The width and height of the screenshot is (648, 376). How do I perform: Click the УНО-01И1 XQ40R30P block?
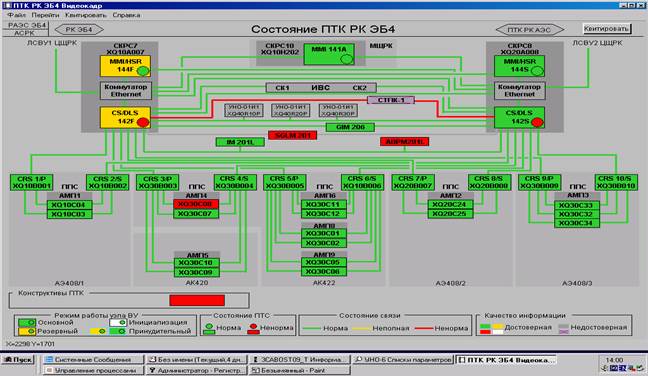[338, 110]
